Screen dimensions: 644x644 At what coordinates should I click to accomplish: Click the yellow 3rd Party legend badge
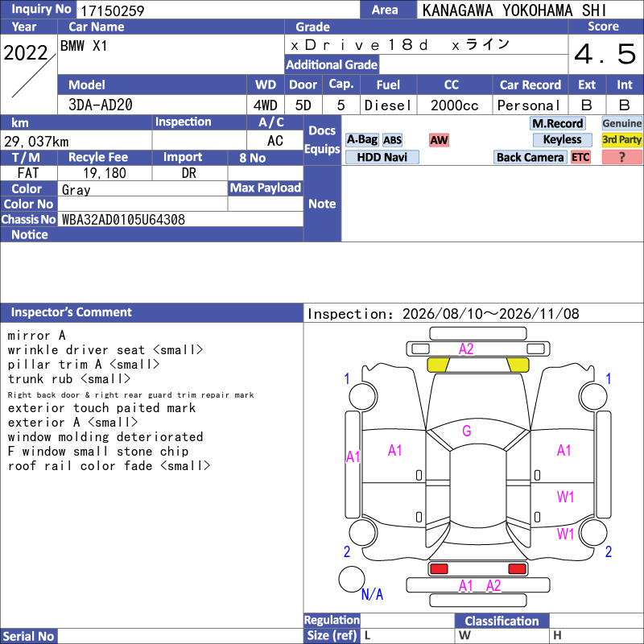[621, 139]
